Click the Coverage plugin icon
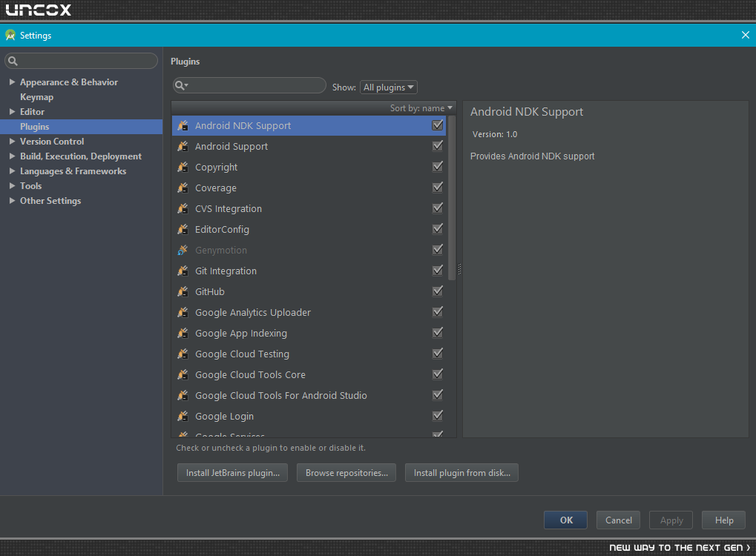The width and height of the screenshot is (756, 556). 183,188
